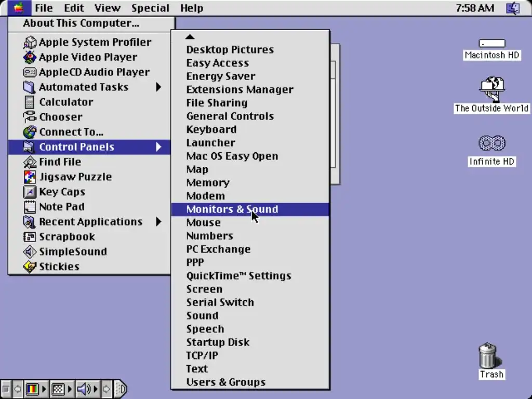Click the Jigsaw Puzzle icon
The height and width of the screenshot is (399, 532).
30,177
